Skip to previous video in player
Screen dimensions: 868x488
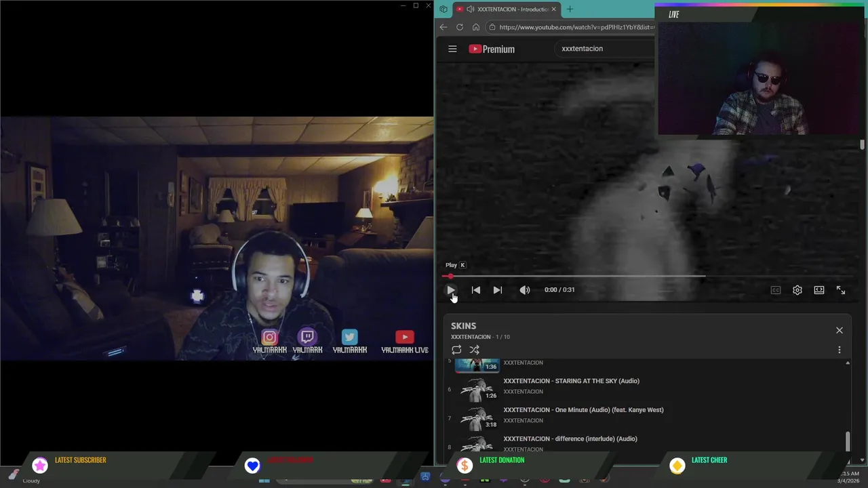[x=476, y=290]
